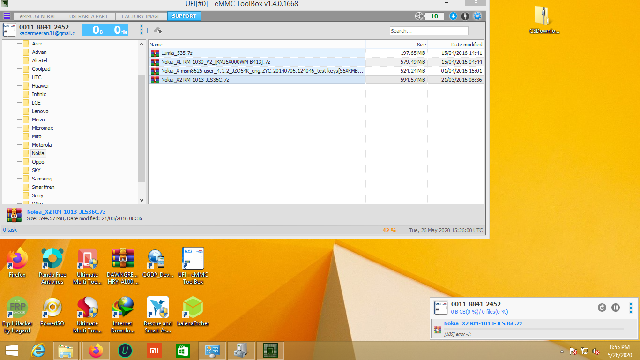Click the file name link in preview pane

[x=66, y=212]
